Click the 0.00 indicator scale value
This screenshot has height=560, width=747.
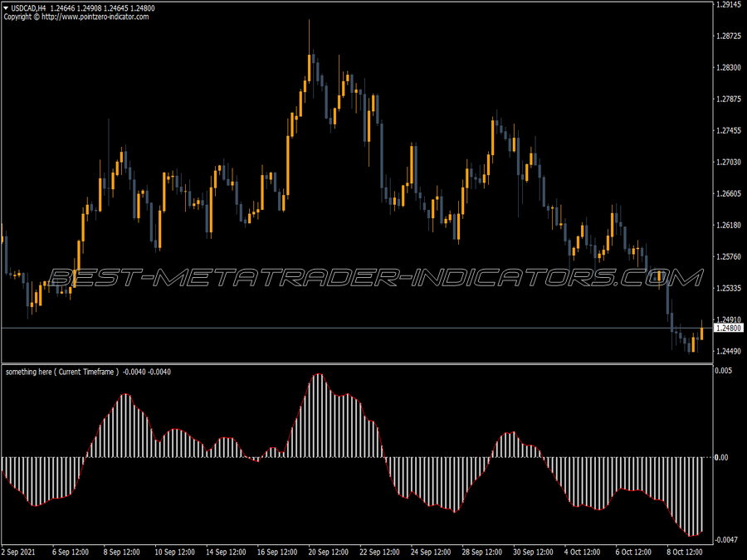[x=721, y=457]
